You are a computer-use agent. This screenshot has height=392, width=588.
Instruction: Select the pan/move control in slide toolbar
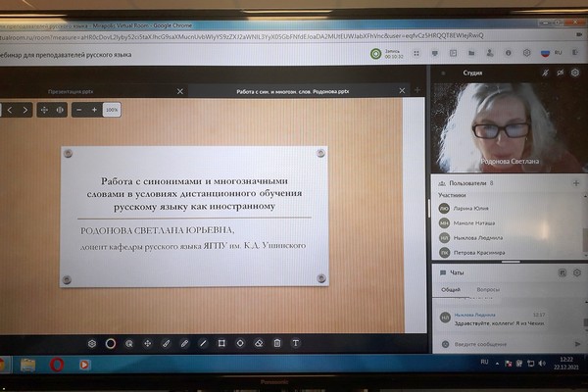point(44,110)
